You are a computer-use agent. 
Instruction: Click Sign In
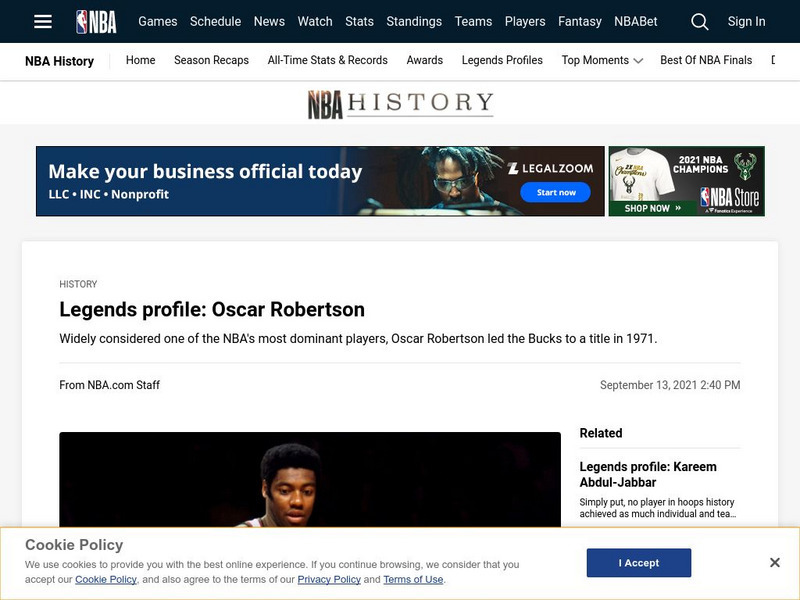coord(746,21)
